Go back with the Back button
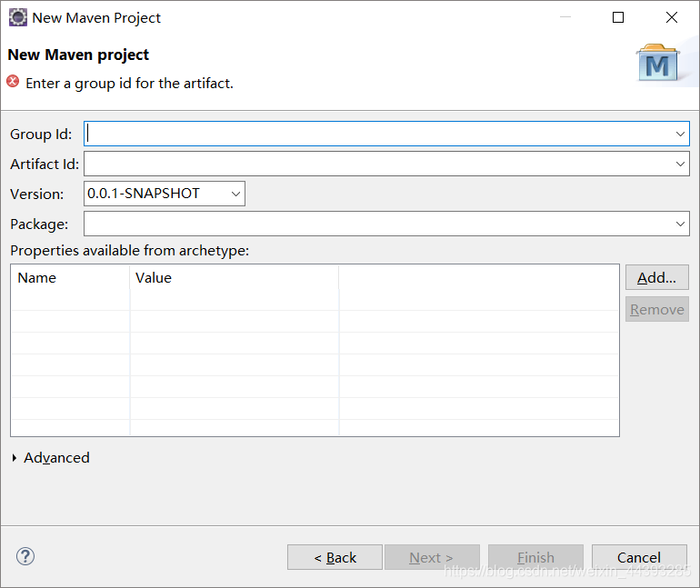Screen dimensions: 700x588 (x=335, y=557)
